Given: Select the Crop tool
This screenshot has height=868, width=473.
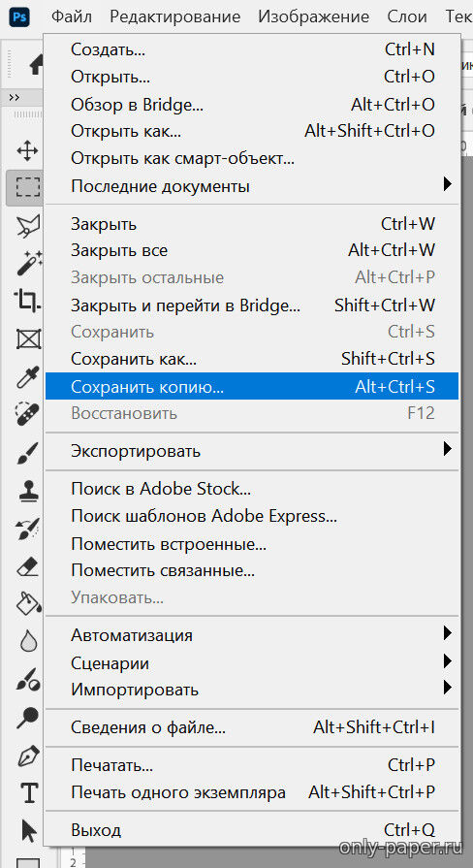Looking at the screenshot, I should coord(27,301).
